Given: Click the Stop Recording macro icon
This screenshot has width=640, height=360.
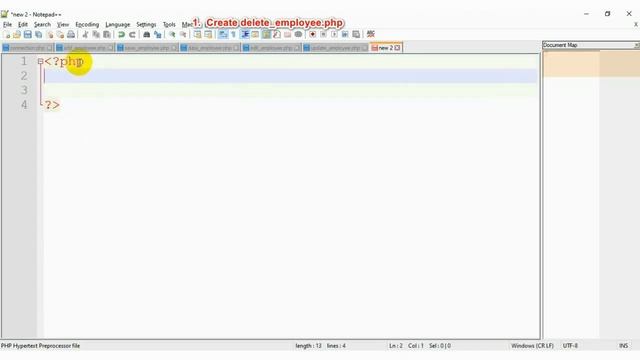Looking at the screenshot, I should (323, 35).
